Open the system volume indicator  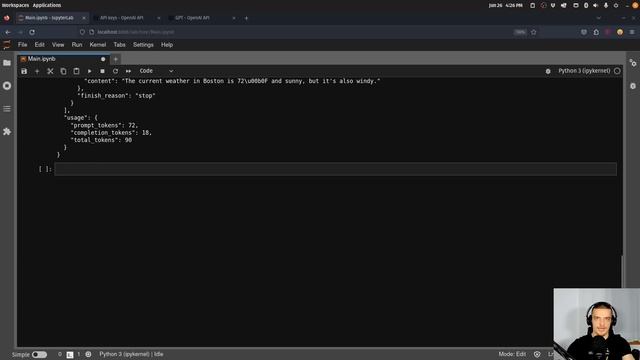pos(595,5)
